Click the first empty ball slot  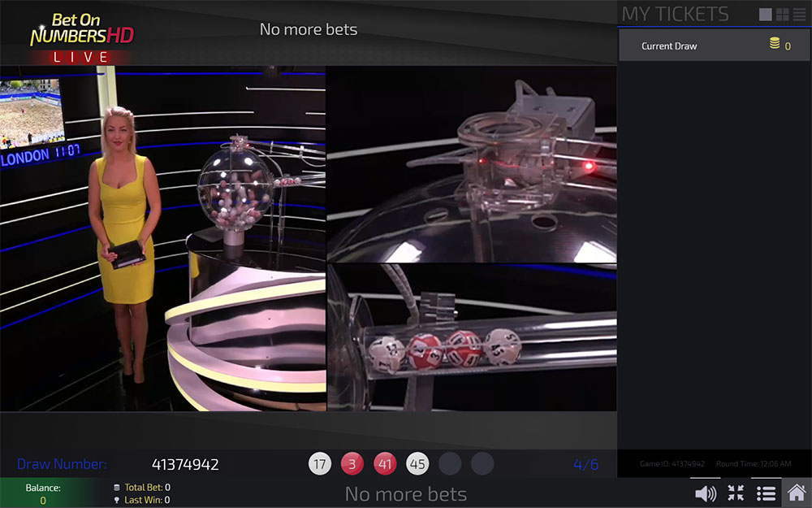(x=450, y=464)
